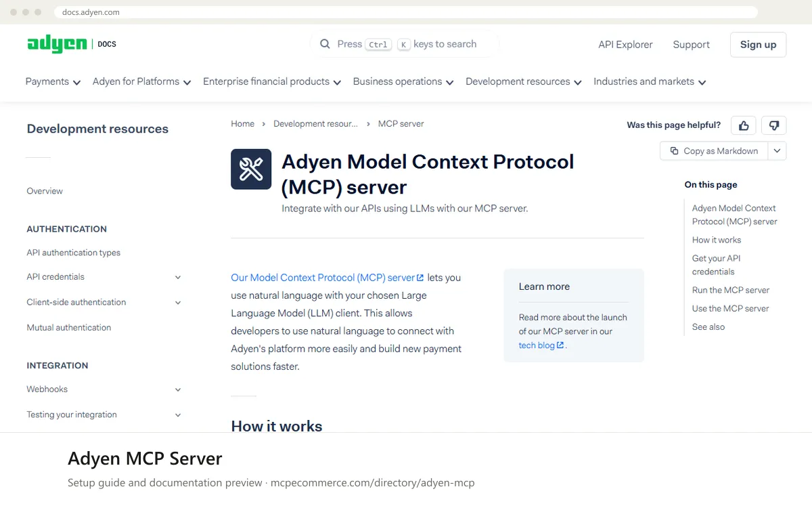Open the Industries and markets menu
Screen dimensions: 812x508
650,81
